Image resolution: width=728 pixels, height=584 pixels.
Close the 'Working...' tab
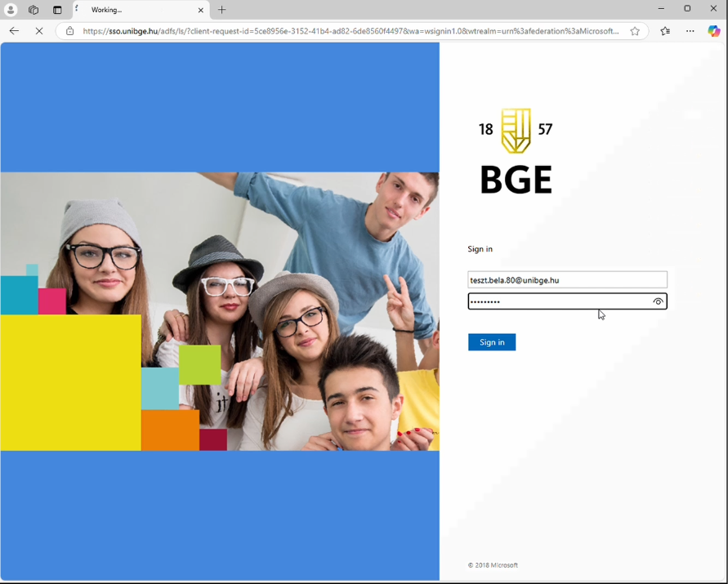[200, 10]
